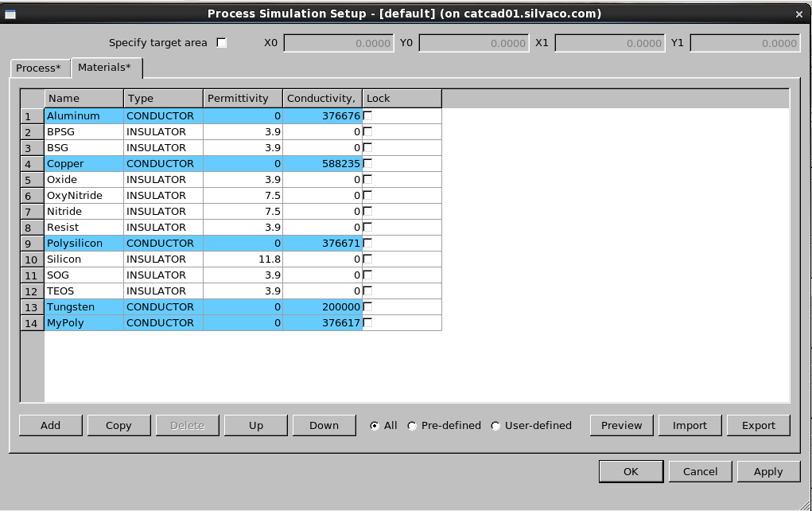Select the All materials radio button
Viewport: 812px width, 511px height.
[x=375, y=426]
